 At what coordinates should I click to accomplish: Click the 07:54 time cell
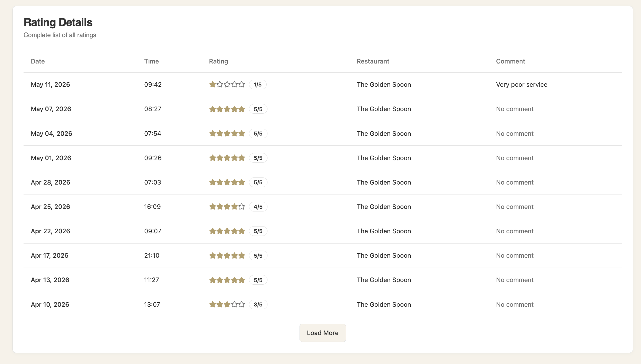coord(153,134)
